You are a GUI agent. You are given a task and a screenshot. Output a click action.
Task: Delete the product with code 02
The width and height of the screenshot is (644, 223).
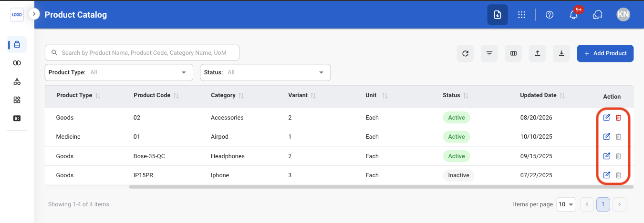coord(618,118)
